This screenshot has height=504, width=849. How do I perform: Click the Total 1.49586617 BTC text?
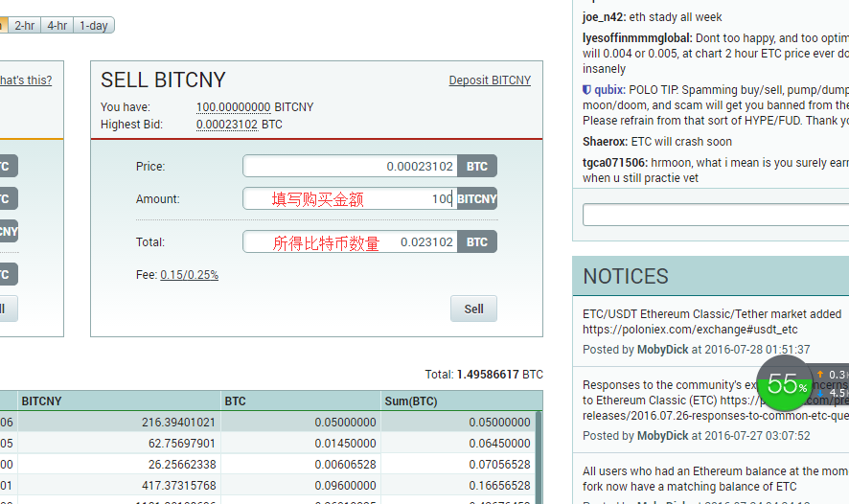pos(484,375)
